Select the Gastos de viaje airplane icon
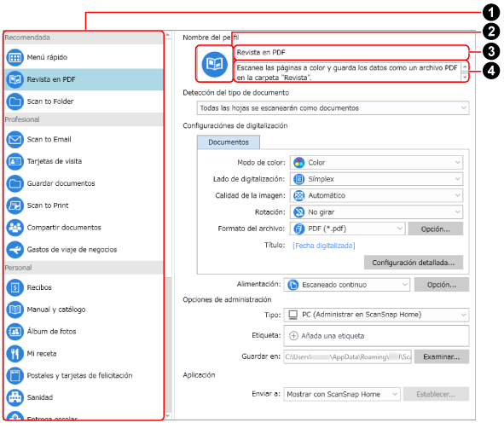 coord(14,250)
